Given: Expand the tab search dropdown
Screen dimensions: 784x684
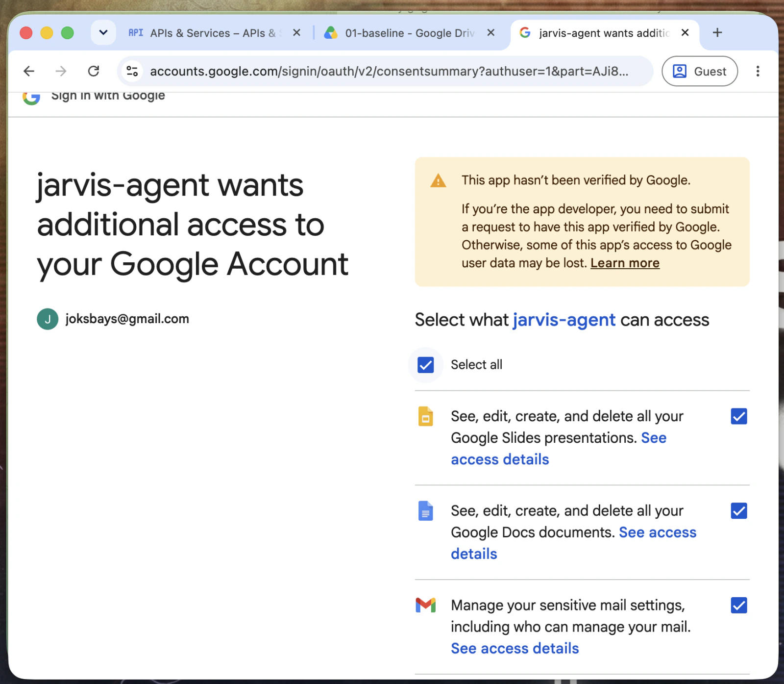Looking at the screenshot, I should (103, 33).
